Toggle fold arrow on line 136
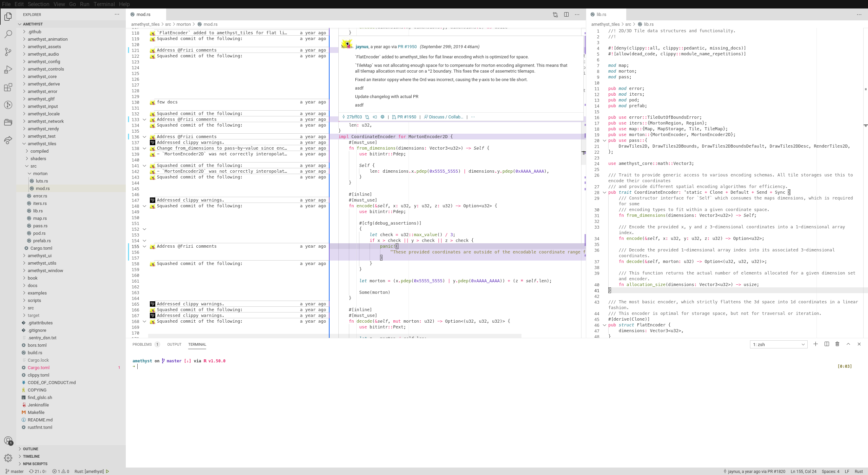Viewport: 868px width, 475px height. coord(144,137)
